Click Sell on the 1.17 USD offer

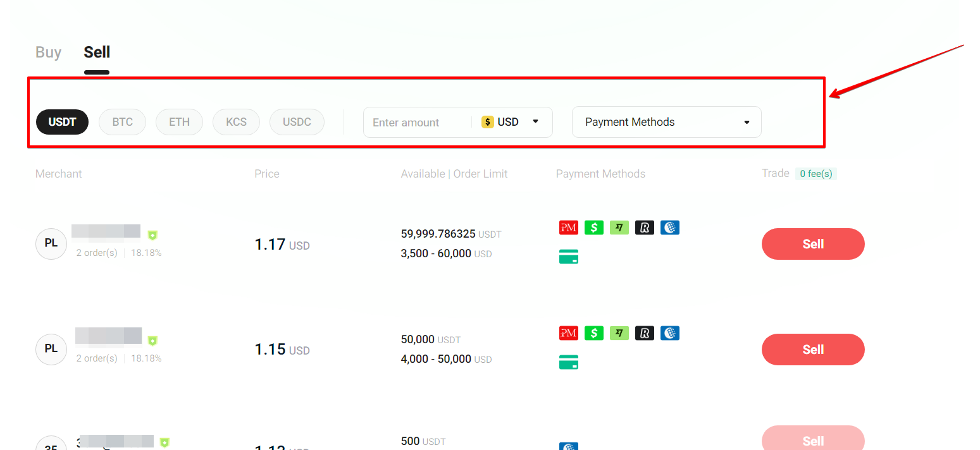pos(813,244)
